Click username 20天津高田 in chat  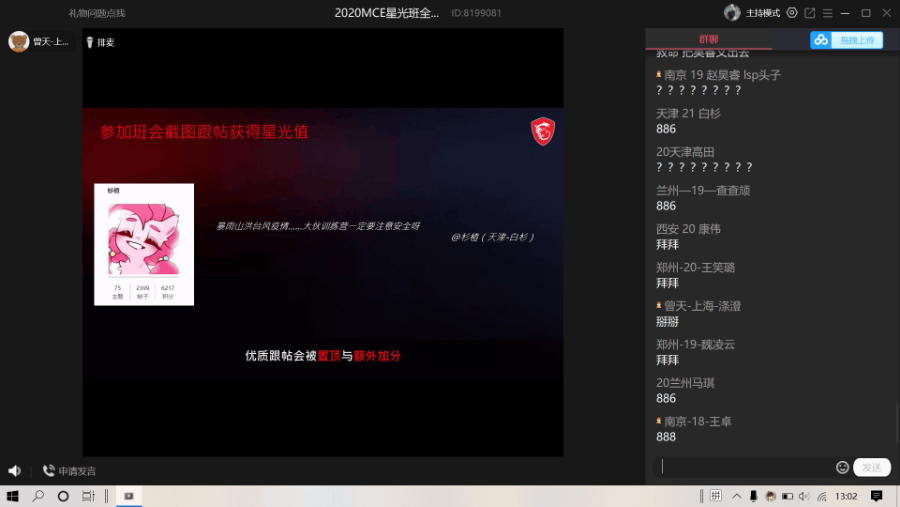[x=685, y=152]
